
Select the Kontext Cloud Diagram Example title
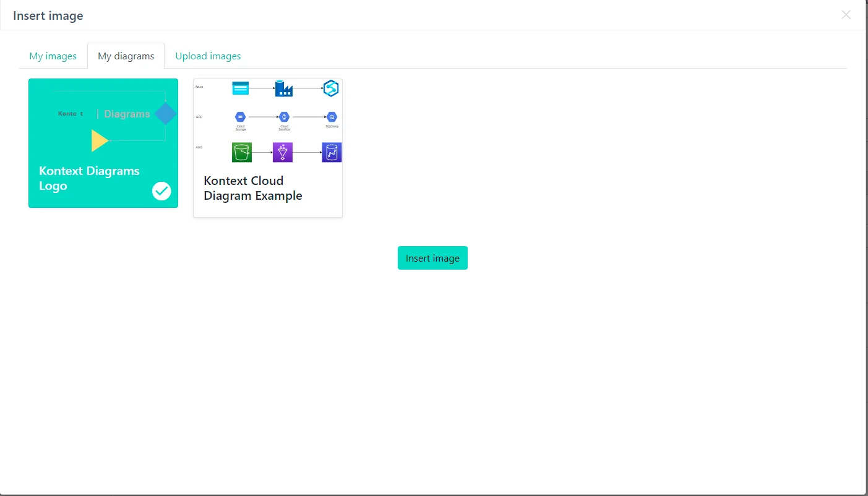point(253,188)
